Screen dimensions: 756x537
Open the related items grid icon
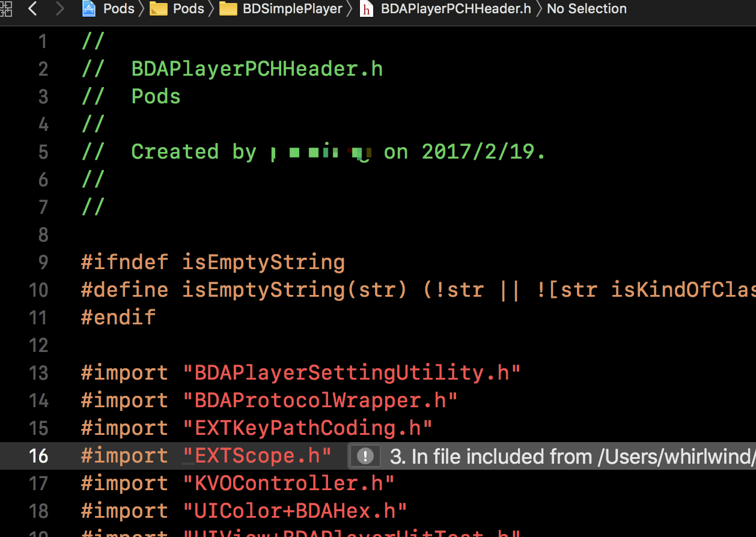5,8
